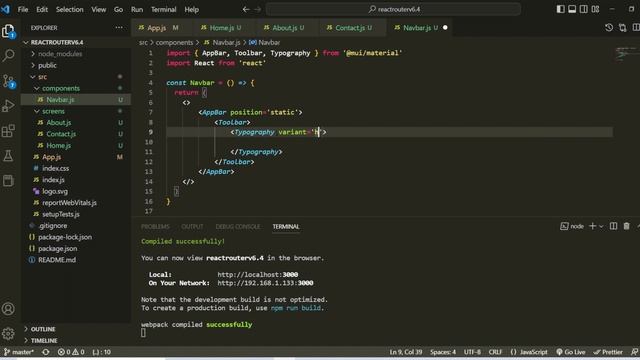
Task: Open the Help menu
Action: coord(191,9)
